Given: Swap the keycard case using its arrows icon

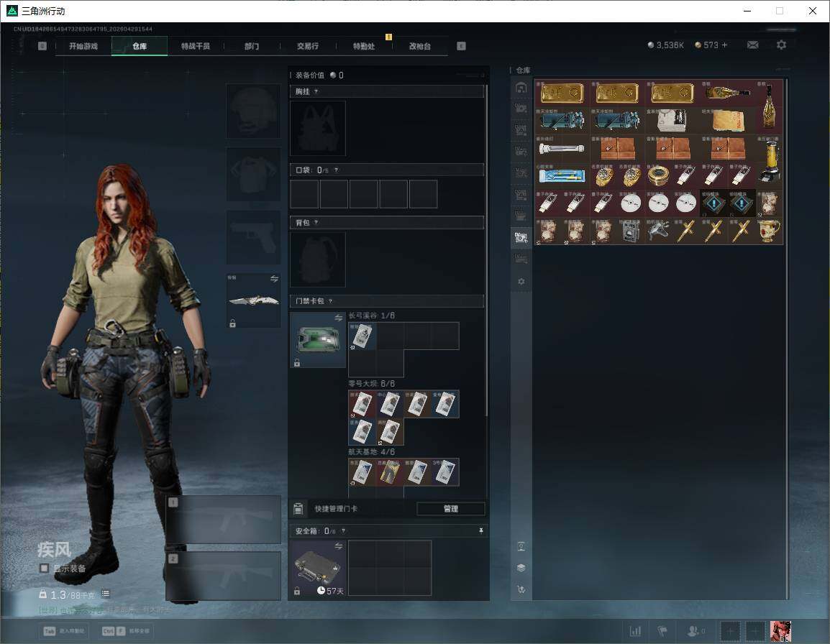Looking at the screenshot, I should [x=339, y=318].
